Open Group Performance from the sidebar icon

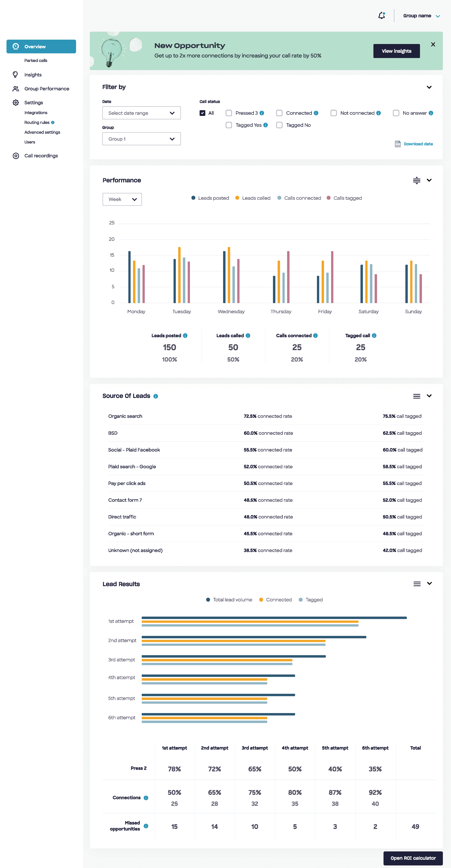pyautogui.click(x=16, y=88)
